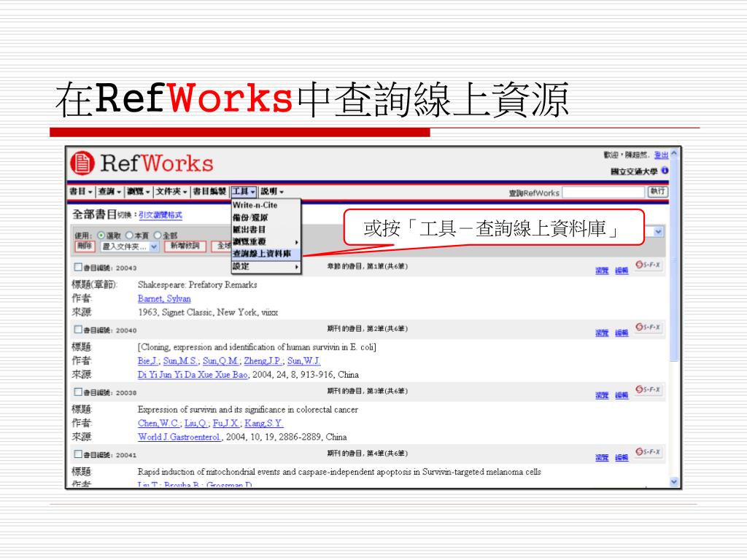Click 編輯 link for reference 20043
Image resolution: width=747 pixels, height=560 pixels.
(622, 271)
